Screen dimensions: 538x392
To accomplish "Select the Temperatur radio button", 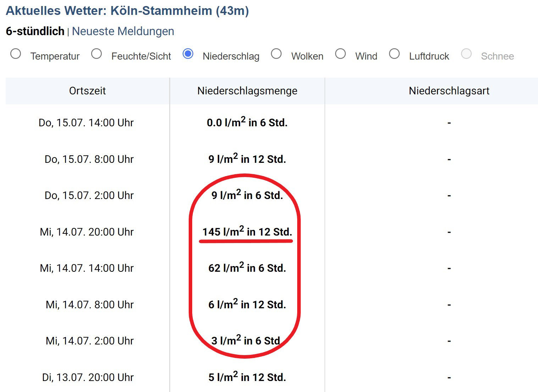I will point(16,54).
